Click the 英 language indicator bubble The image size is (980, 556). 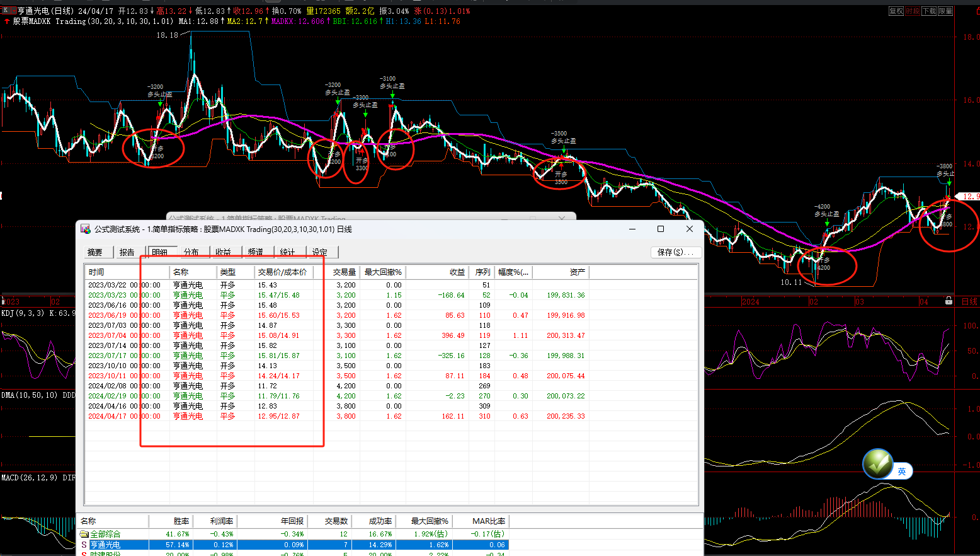coord(902,471)
